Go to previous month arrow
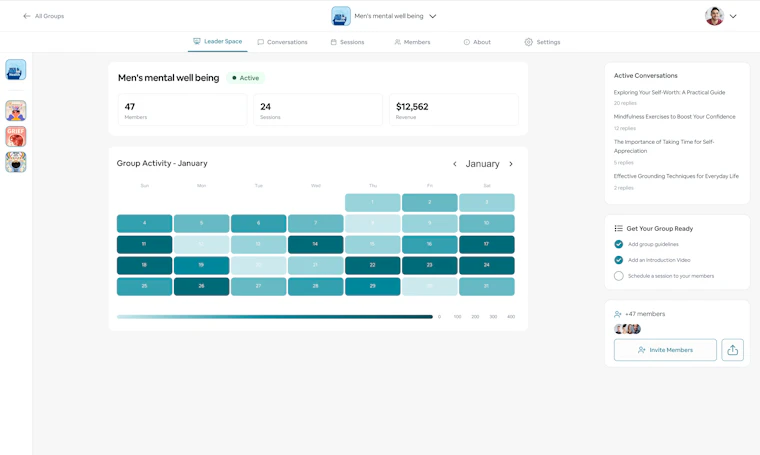 point(455,164)
